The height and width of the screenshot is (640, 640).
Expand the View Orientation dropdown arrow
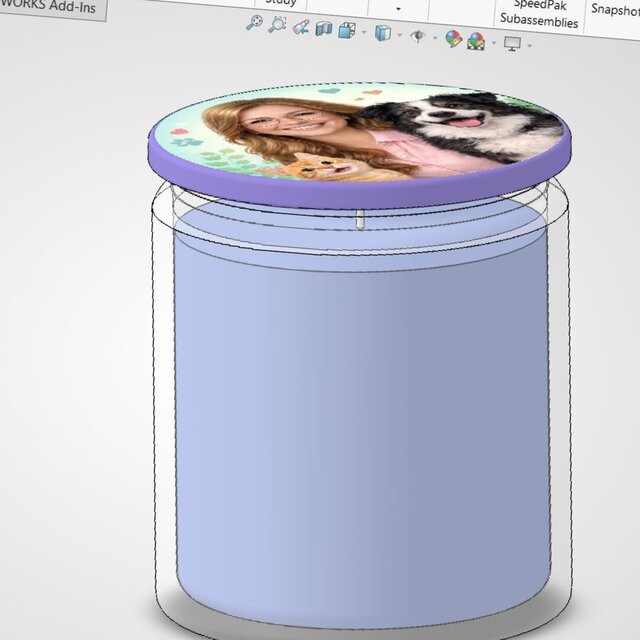361,33
